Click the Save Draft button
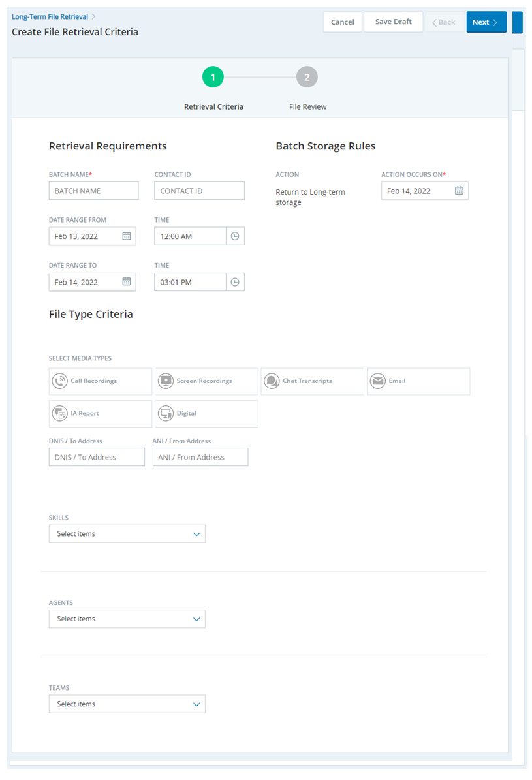Viewport: 532px width, 780px height. pos(393,22)
